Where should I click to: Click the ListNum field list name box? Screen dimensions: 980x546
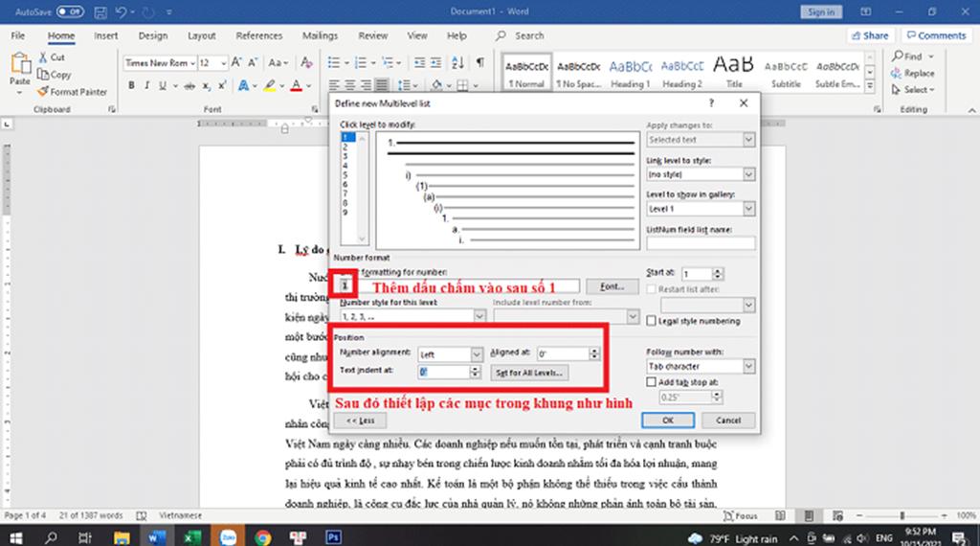pyautogui.click(x=701, y=242)
